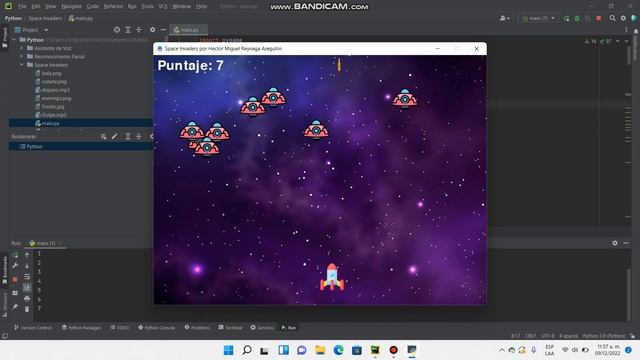The width and height of the screenshot is (640, 360).
Task: Toggle soft-wrap in Run panel
Action: pos(27,277)
